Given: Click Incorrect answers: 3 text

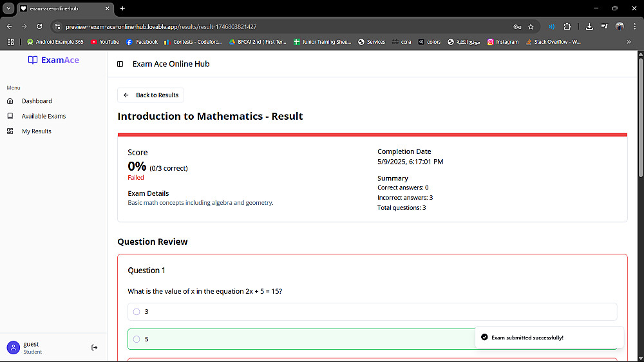Looking at the screenshot, I should pos(405,198).
